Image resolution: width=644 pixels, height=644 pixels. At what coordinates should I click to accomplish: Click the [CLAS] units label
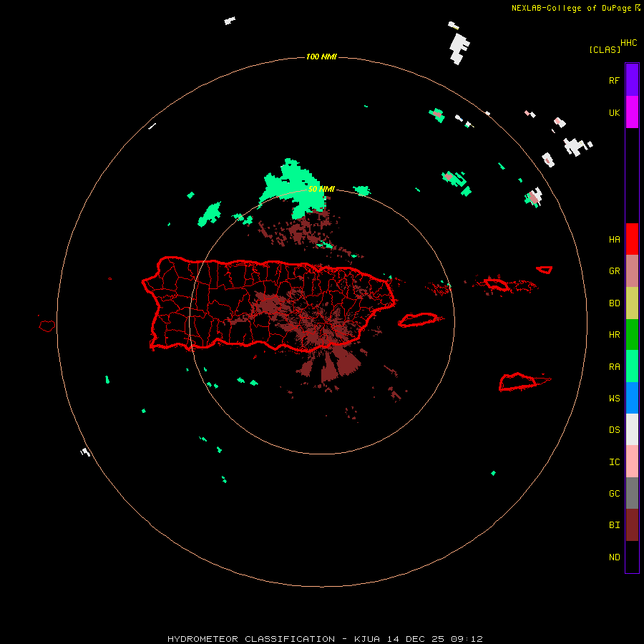tap(605, 49)
